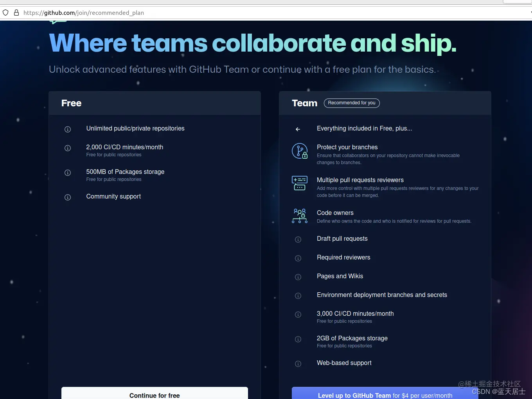The width and height of the screenshot is (532, 399).
Task: Click 2GB of Packages storage text
Action: click(x=352, y=338)
